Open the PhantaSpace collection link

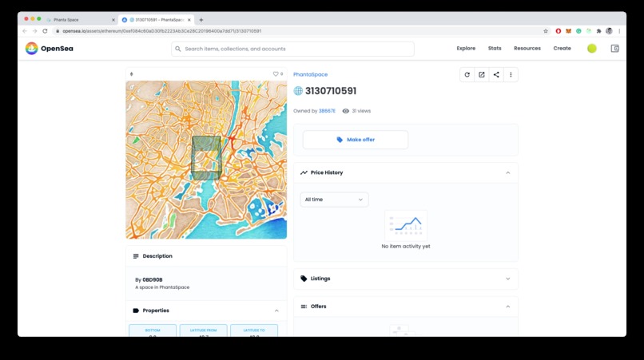tap(311, 74)
